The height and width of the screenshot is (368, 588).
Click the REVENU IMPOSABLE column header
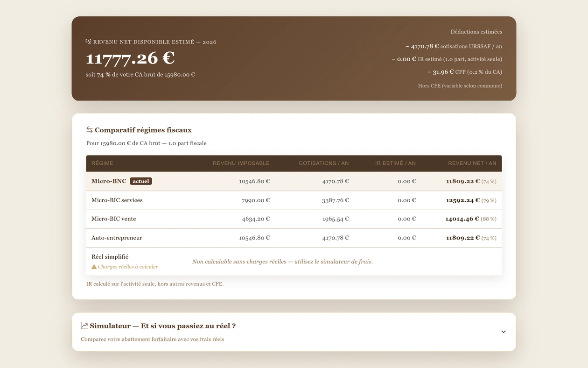pyautogui.click(x=241, y=163)
